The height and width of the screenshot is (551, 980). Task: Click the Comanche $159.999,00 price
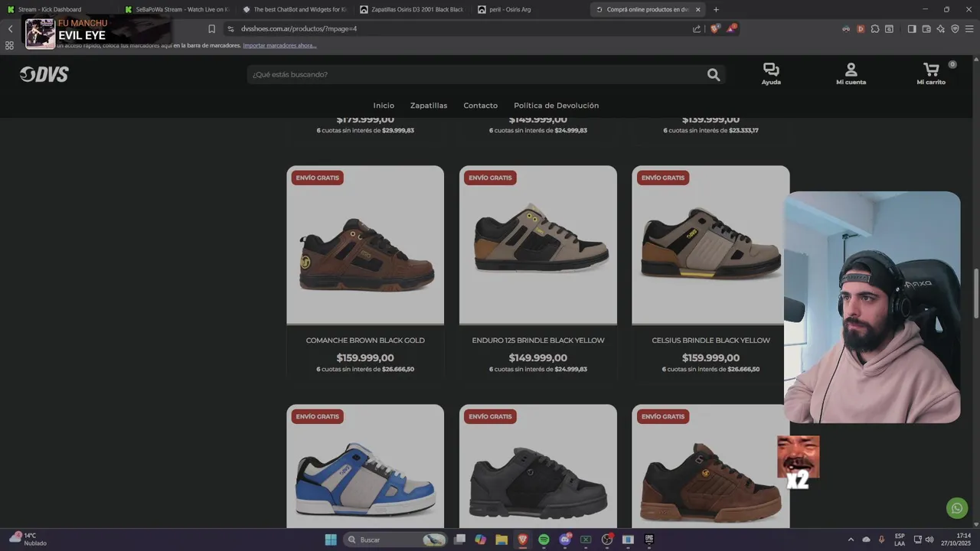365,358
